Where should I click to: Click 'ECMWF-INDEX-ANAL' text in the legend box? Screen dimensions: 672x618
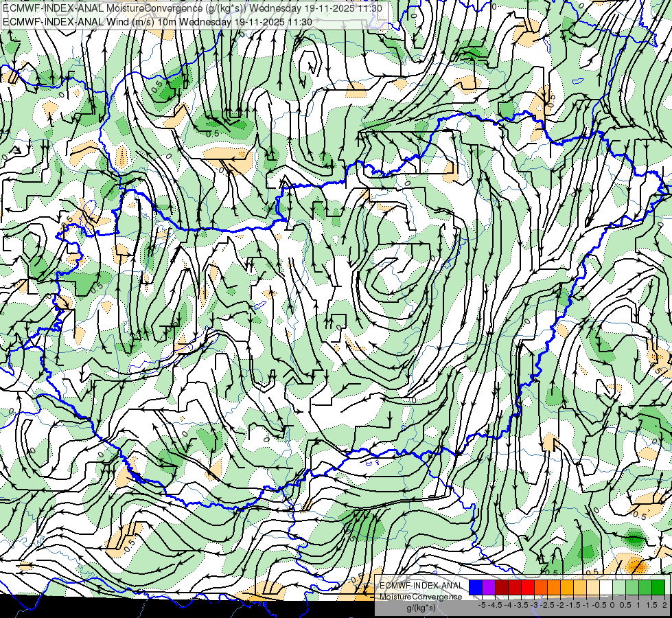point(421,586)
